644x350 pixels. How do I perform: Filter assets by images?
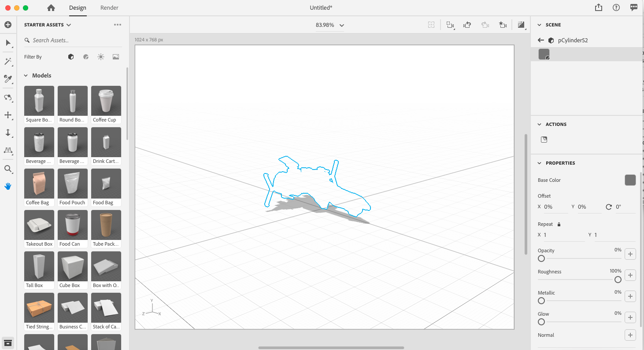tap(115, 56)
